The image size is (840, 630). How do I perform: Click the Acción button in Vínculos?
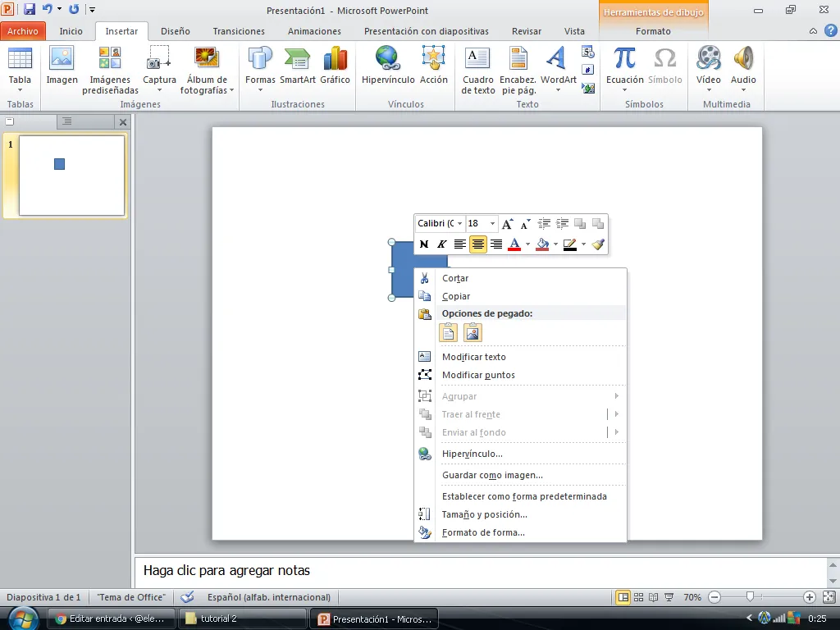[x=433, y=66]
